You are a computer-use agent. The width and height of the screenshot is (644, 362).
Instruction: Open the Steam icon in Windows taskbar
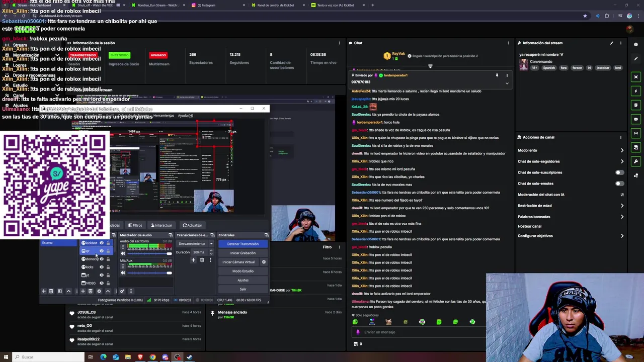[x=189, y=357]
